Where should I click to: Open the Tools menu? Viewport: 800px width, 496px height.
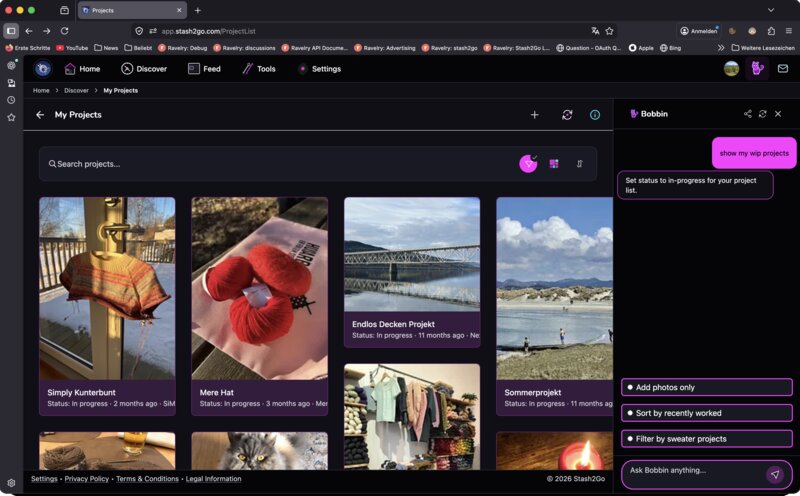coord(258,69)
